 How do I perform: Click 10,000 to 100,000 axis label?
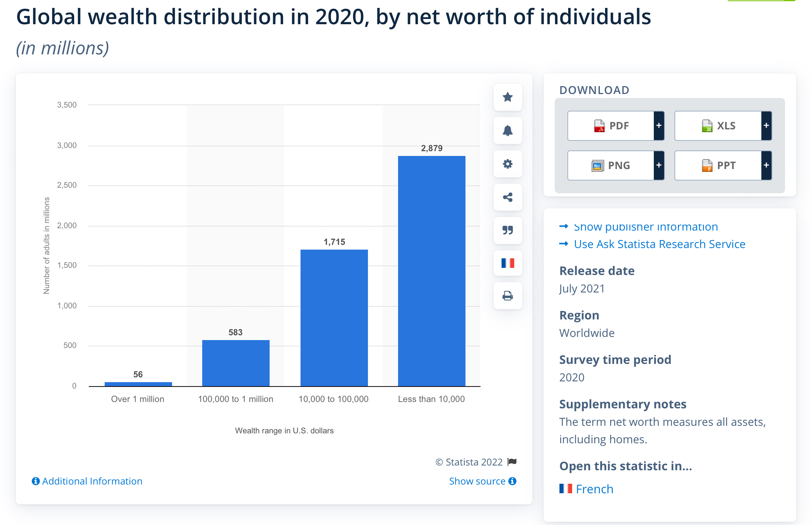pos(333,399)
